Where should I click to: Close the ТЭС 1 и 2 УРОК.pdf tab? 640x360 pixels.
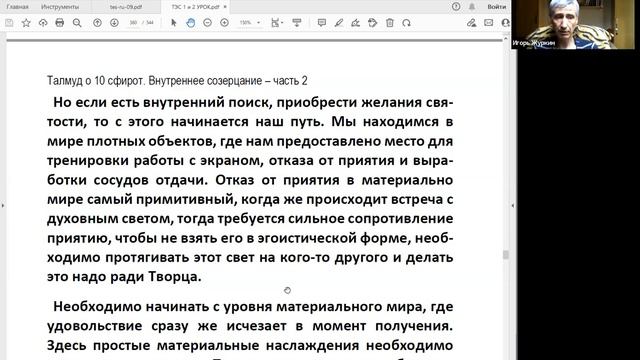(225, 7)
